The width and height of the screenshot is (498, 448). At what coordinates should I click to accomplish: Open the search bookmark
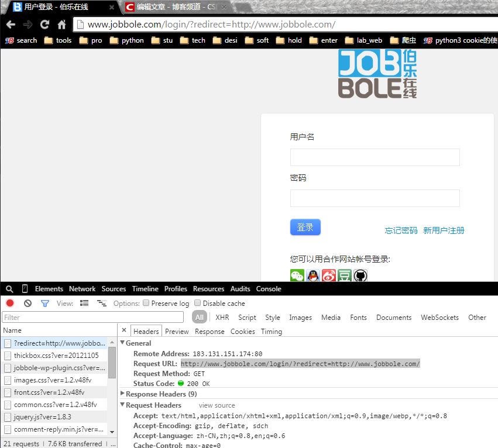[21, 40]
